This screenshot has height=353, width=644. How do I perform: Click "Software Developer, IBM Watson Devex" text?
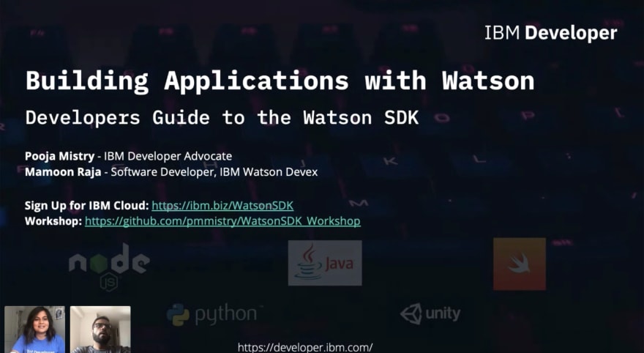click(214, 172)
